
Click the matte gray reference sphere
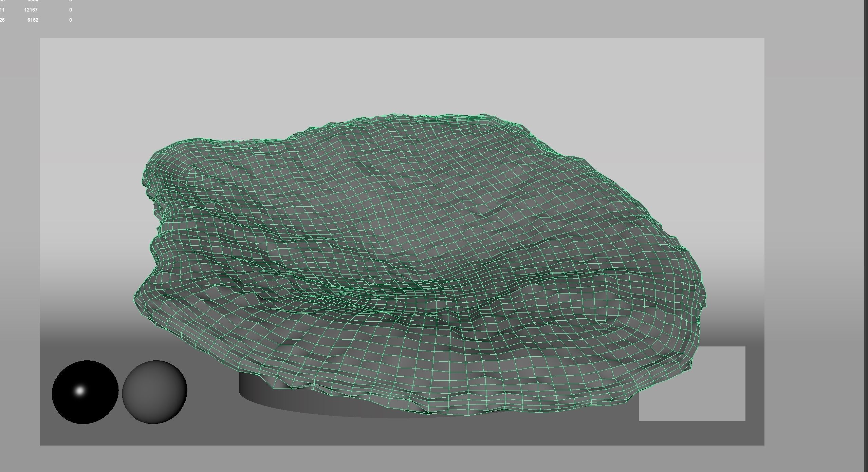point(154,392)
